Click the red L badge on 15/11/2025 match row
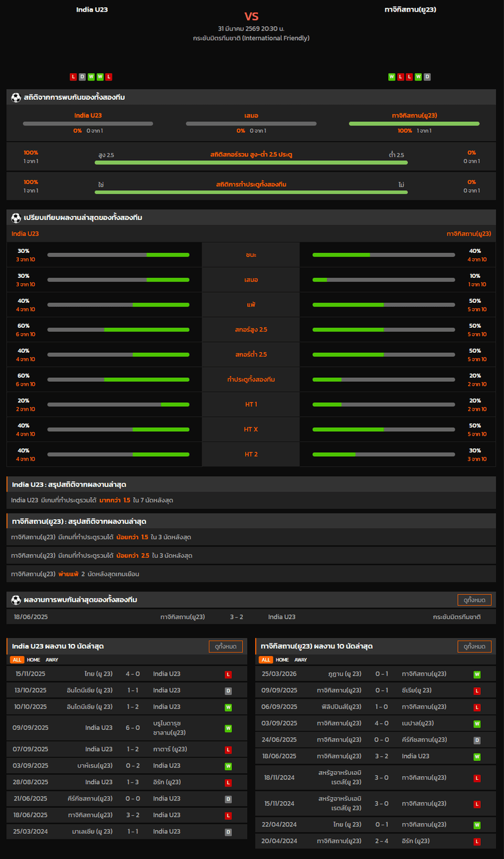504x859 pixels. [x=228, y=674]
